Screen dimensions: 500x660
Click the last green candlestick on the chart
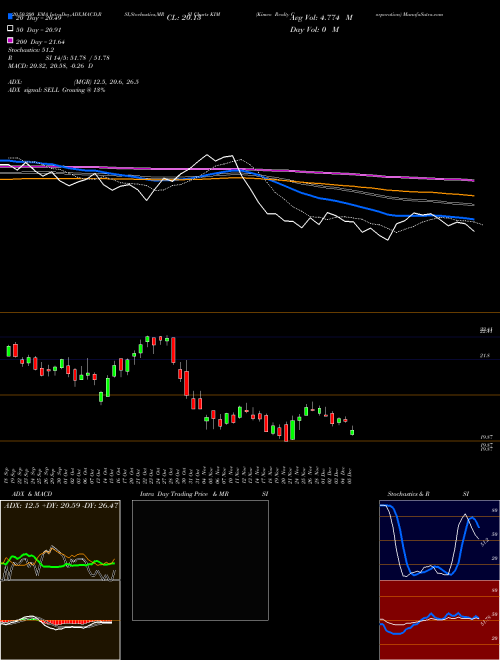pos(352,431)
